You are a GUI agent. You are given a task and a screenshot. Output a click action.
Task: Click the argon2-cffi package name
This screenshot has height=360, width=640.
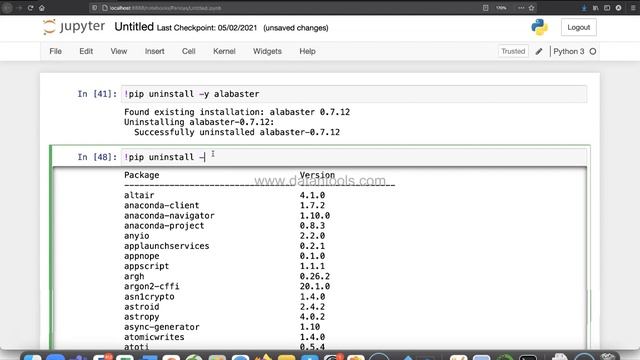pyautogui.click(x=151, y=287)
